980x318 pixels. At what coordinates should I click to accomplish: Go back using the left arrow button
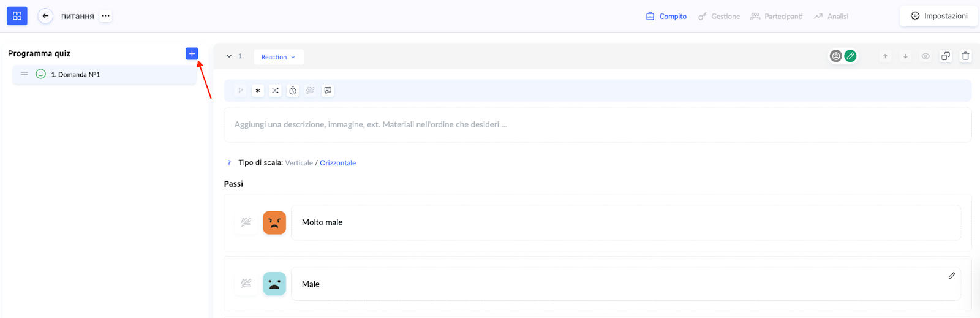[45, 16]
